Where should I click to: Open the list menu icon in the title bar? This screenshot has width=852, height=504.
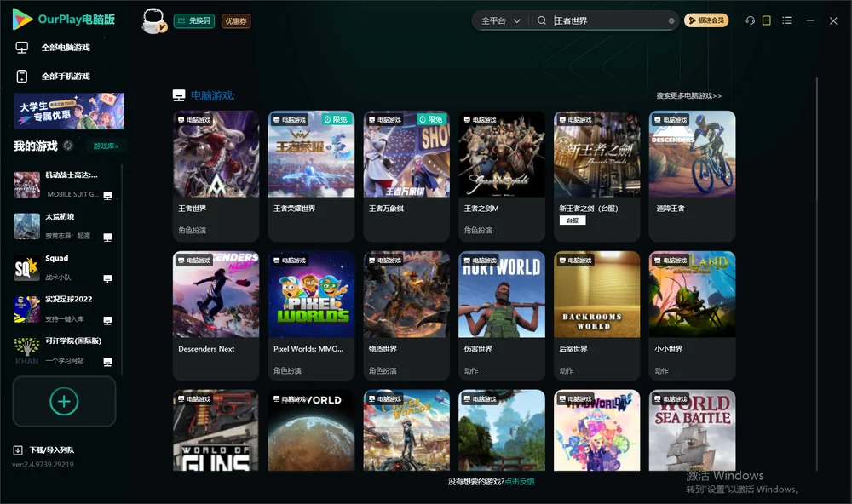[786, 20]
